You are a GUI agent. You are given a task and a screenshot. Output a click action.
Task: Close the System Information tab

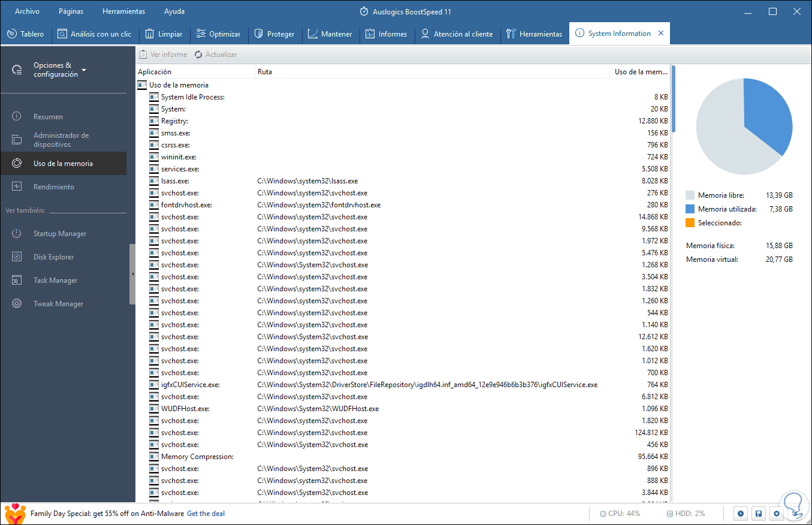point(661,34)
